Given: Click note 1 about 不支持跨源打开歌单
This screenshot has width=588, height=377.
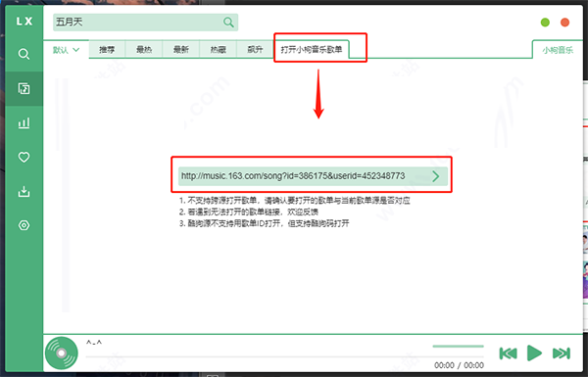Looking at the screenshot, I should pyautogui.click(x=294, y=201).
